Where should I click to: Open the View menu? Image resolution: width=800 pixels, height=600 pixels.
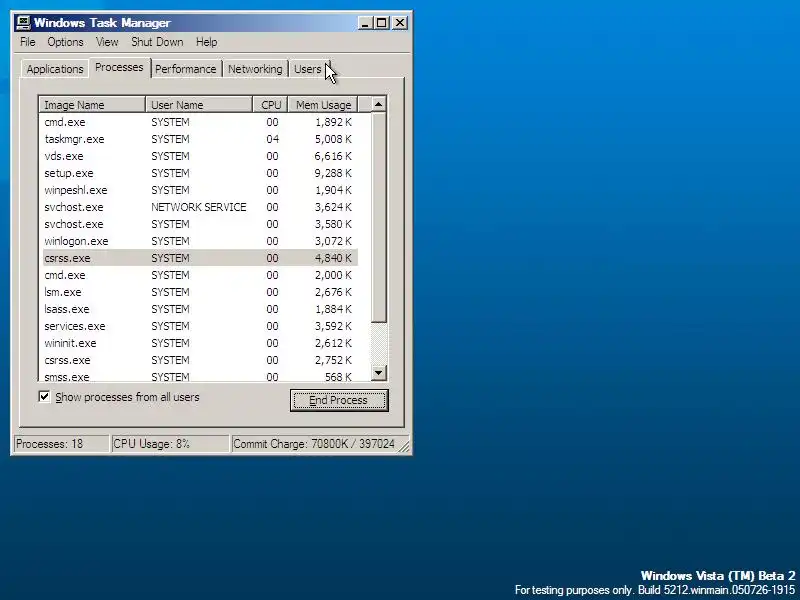click(107, 42)
